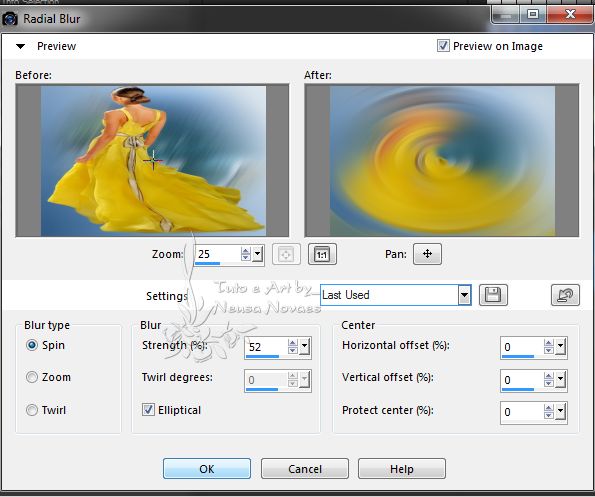Click the Vertical offset blue slider bar
The width and height of the screenshot is (595, 497).
(518, 389)
